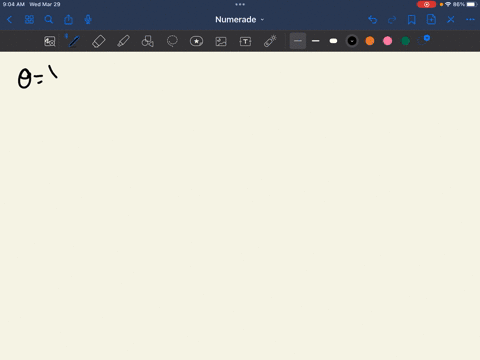This screenshot has height=360, width=480.
Task: Tap the three-dot multitasking indicator
Action: (x=240, y=4)
